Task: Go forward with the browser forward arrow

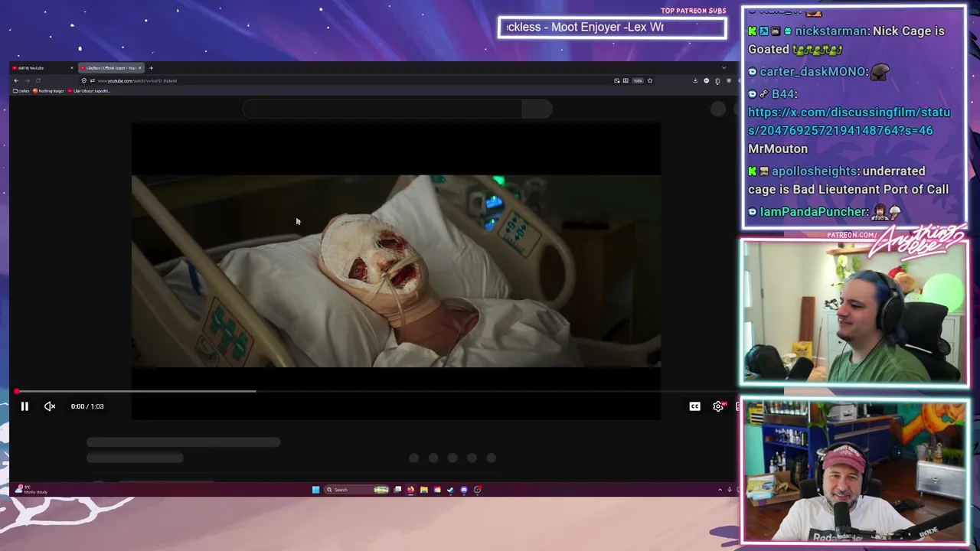Action: pyautogui.click(x=28, y=80)
